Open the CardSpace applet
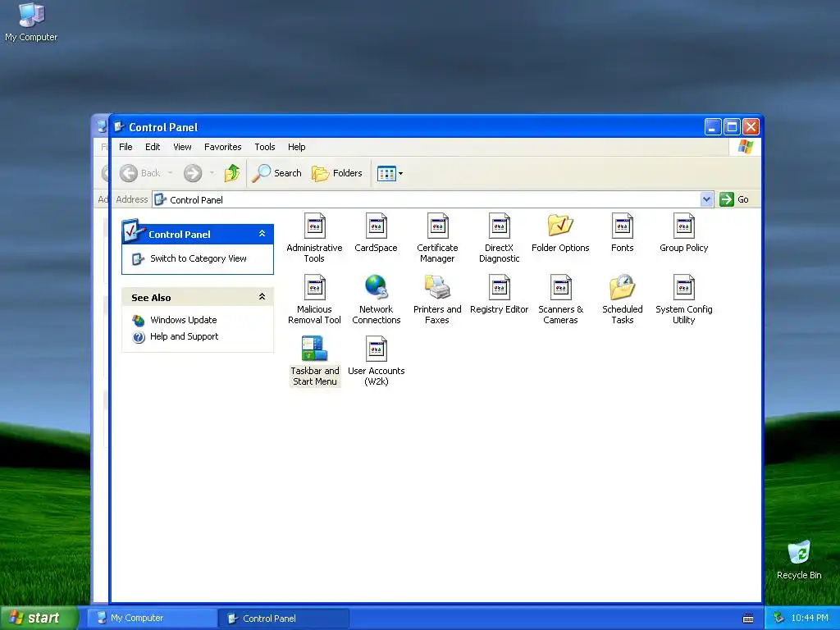The width and height of the screenshot is (840, 630). pyautogui.click(x=376, y=233)
